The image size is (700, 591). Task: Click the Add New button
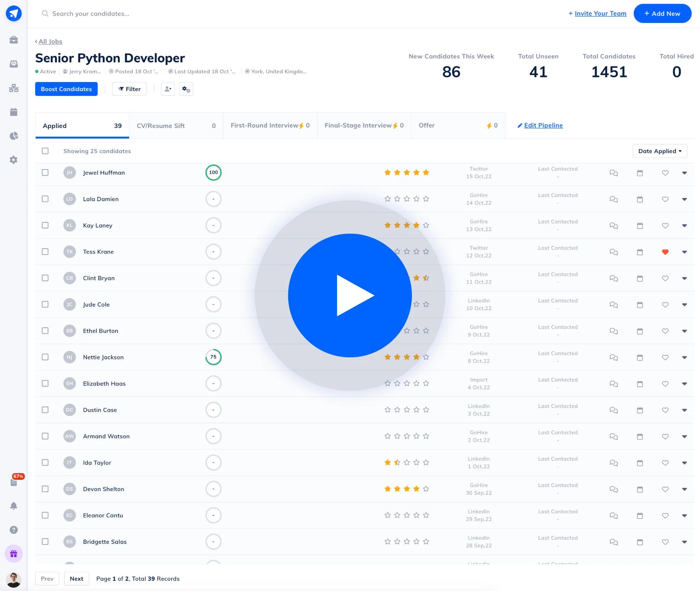tap(662, 13)
